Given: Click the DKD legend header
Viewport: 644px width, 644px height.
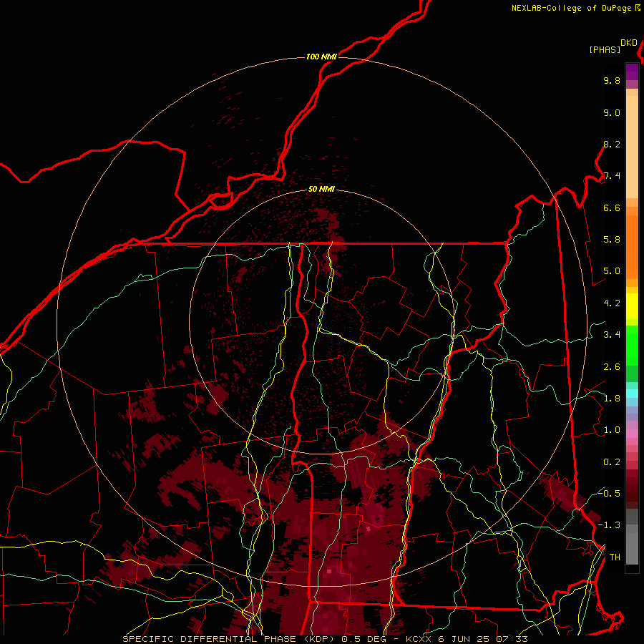Looking at the screenshot, I should coord(629,43).
